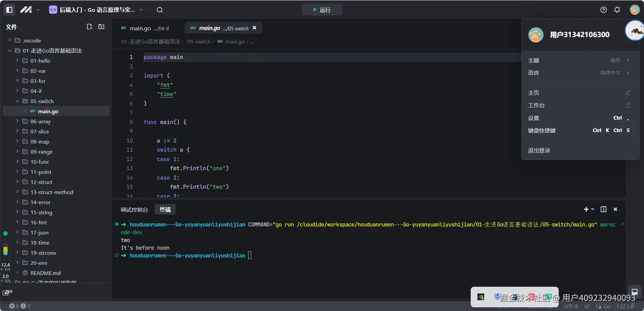Switch to 调试控制台 tab
This screenshot has width=644, height=311.
coord(134,210)
